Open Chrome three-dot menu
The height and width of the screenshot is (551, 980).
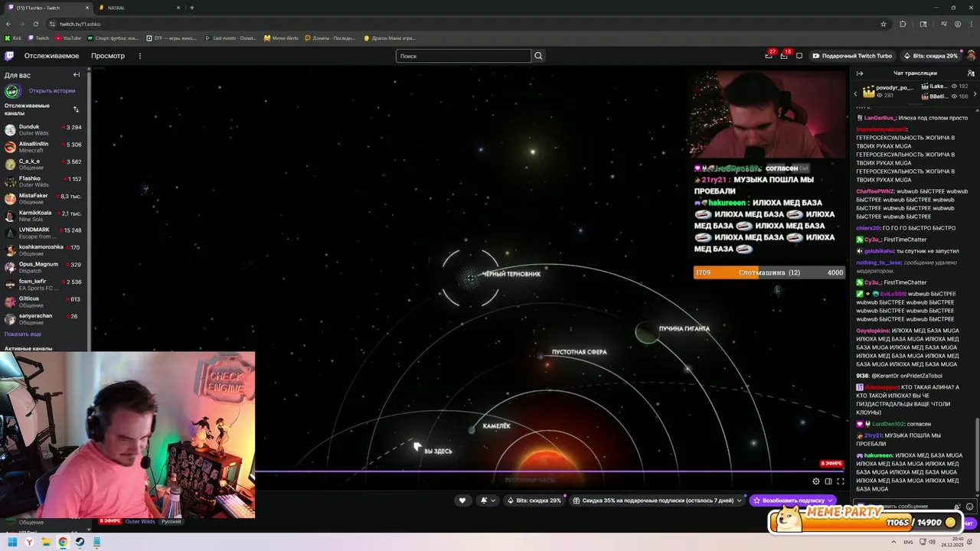pos(971,24)
